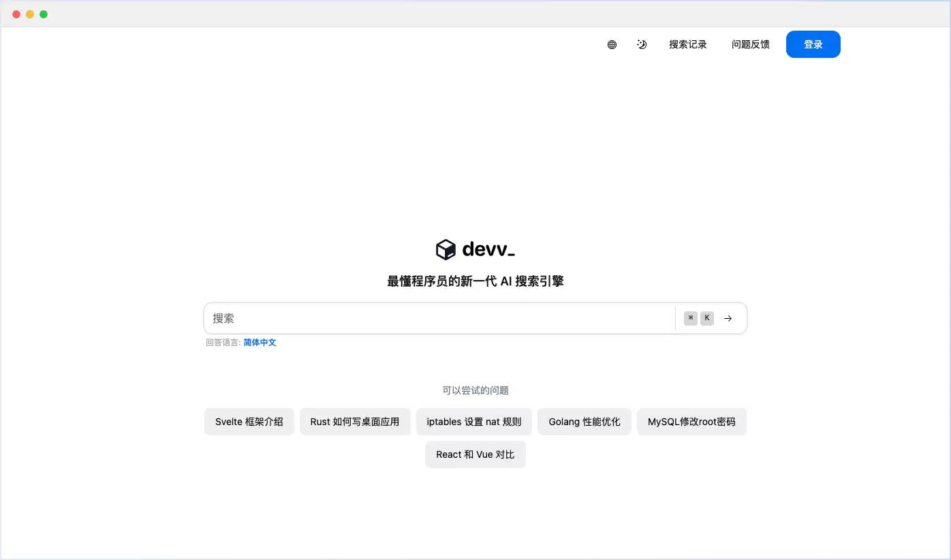Submit search via the arrow icon
Screen dimensions: 951x560
point(728,317)
